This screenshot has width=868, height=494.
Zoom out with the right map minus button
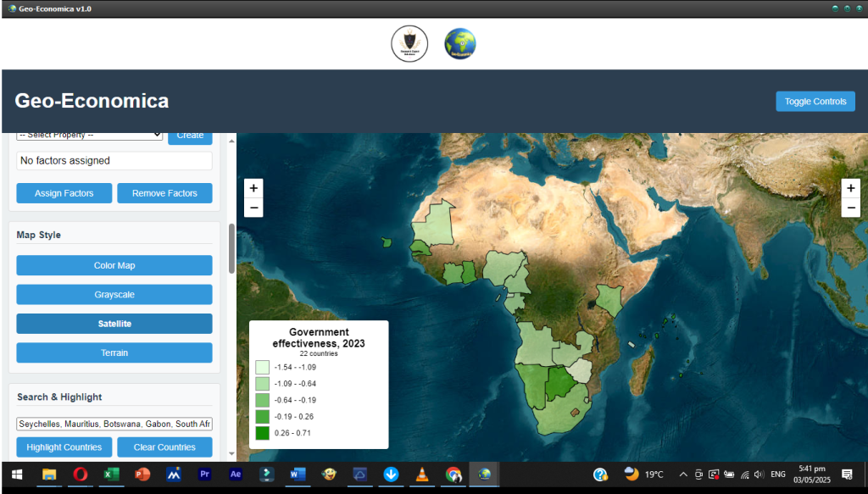[850, 208]
